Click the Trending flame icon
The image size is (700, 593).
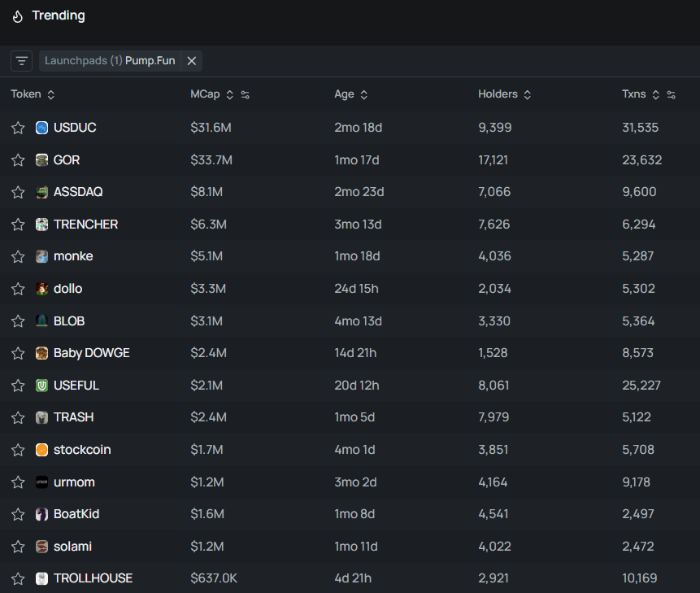coord(18,16)
